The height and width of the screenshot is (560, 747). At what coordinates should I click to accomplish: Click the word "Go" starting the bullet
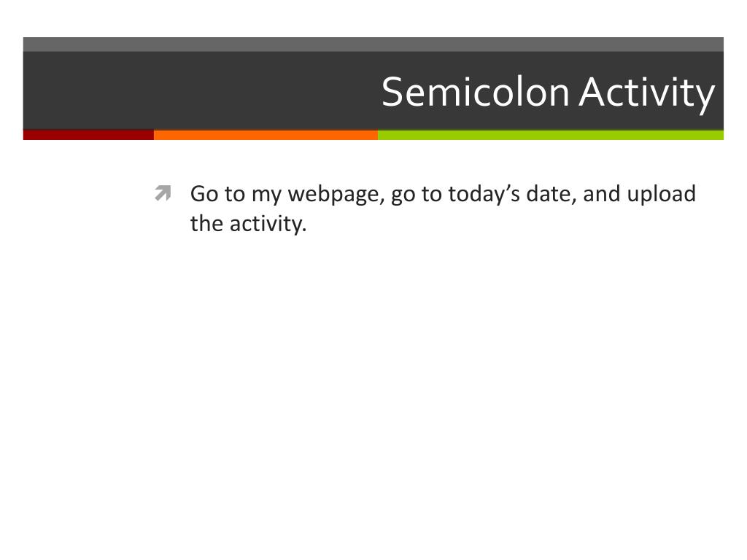click(x=202, y=195)
